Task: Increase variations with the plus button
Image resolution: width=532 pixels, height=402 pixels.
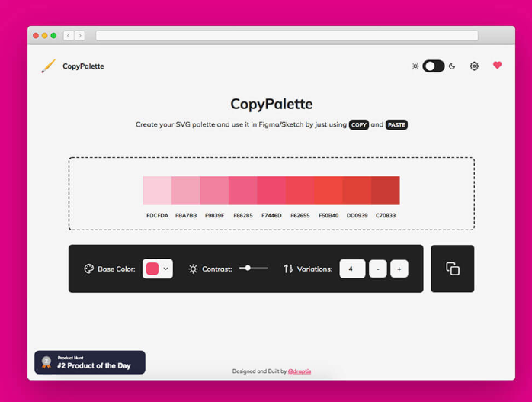Action: pyautogui.click(x=399, y=269)
